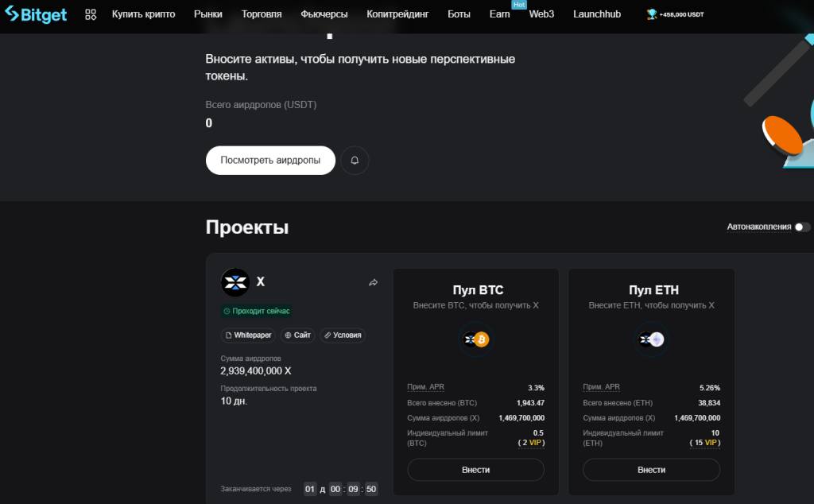814x504 pixels.
Task: Click the X project logo icon
Action: (x=235, y=282)
